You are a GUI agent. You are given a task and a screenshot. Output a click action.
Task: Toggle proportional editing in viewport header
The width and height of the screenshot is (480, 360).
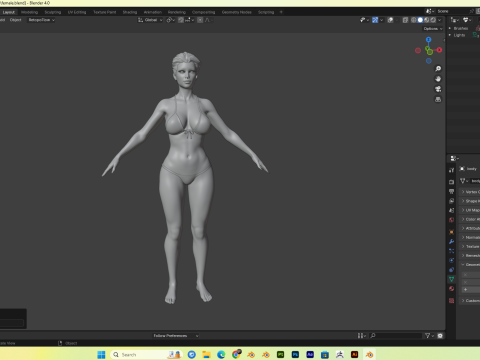tap(200, 20)
